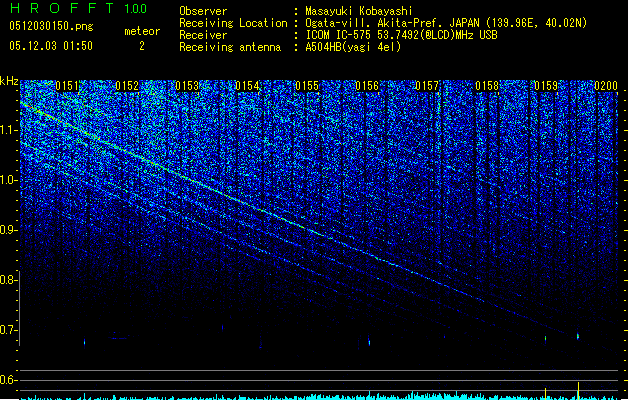Click the 0.8 frequency axis label
The width and height of the screenshot is (629, 400).
[9, 280]
